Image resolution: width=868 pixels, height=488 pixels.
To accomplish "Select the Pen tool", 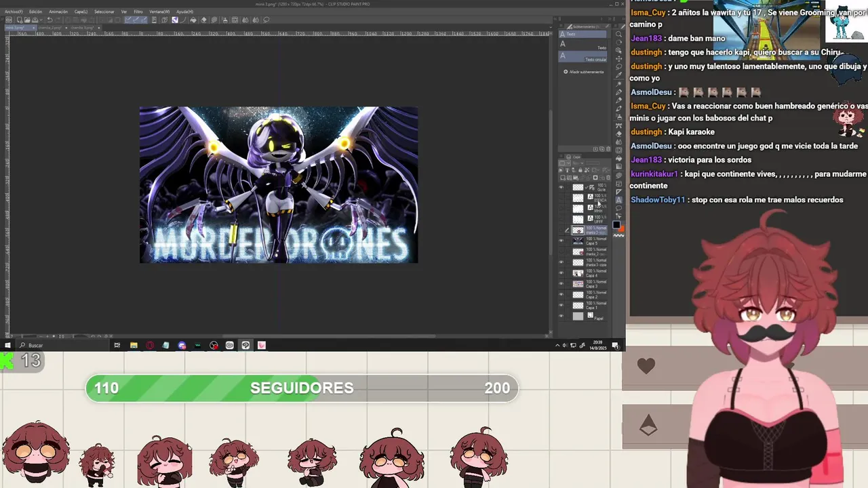I will coord(618,92).
